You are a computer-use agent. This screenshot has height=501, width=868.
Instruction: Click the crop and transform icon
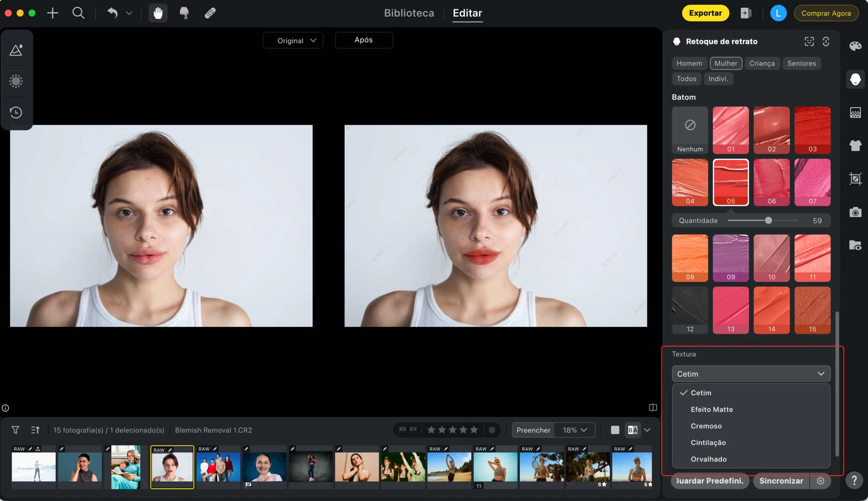click(x=855, y=179)
